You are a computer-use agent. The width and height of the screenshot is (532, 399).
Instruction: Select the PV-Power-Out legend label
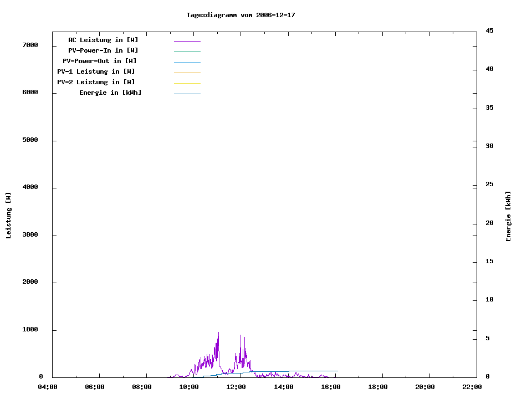coord(100,61)
